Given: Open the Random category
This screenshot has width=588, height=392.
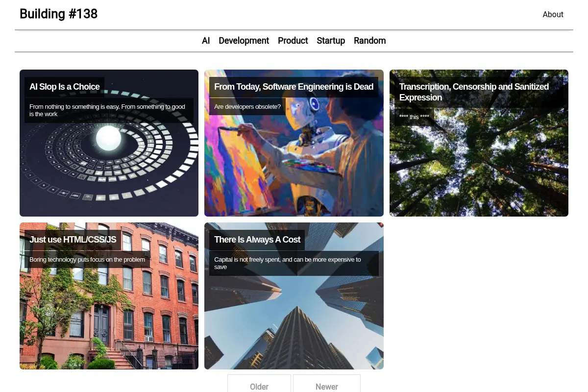Looking at the screenshot, I should [x=370, y=41].
